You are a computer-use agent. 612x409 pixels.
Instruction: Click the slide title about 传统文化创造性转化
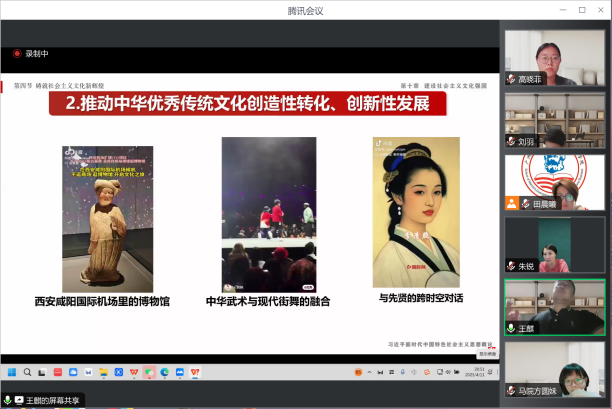click(247, 104)
